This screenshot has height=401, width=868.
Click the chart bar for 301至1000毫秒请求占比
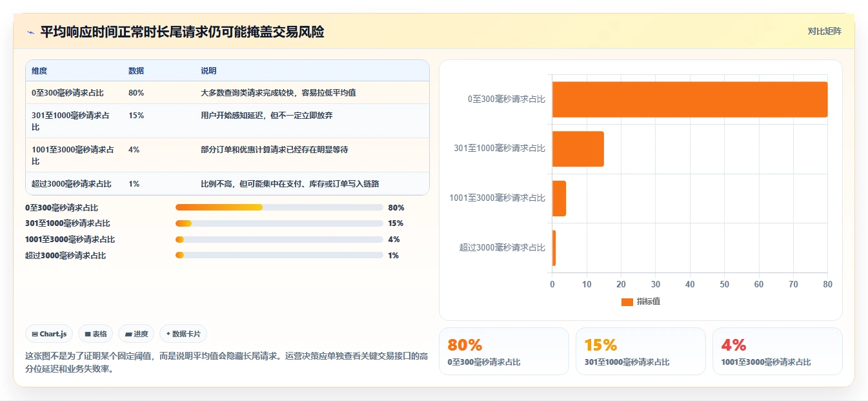(x=578, y=149)
